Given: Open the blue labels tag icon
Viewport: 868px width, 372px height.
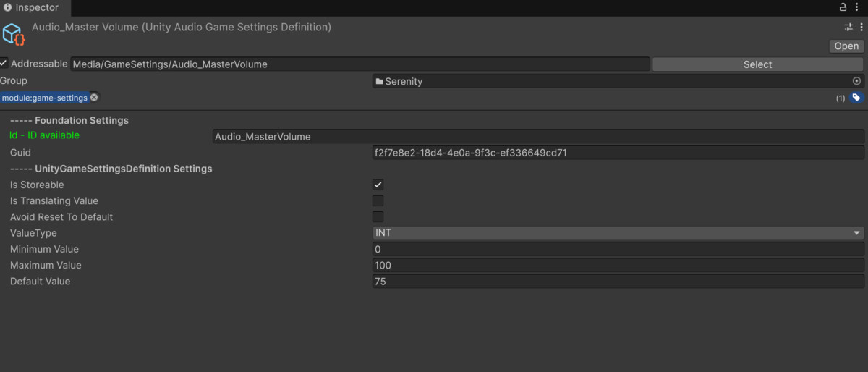Looking at the screenshot, I should point(856,98).
